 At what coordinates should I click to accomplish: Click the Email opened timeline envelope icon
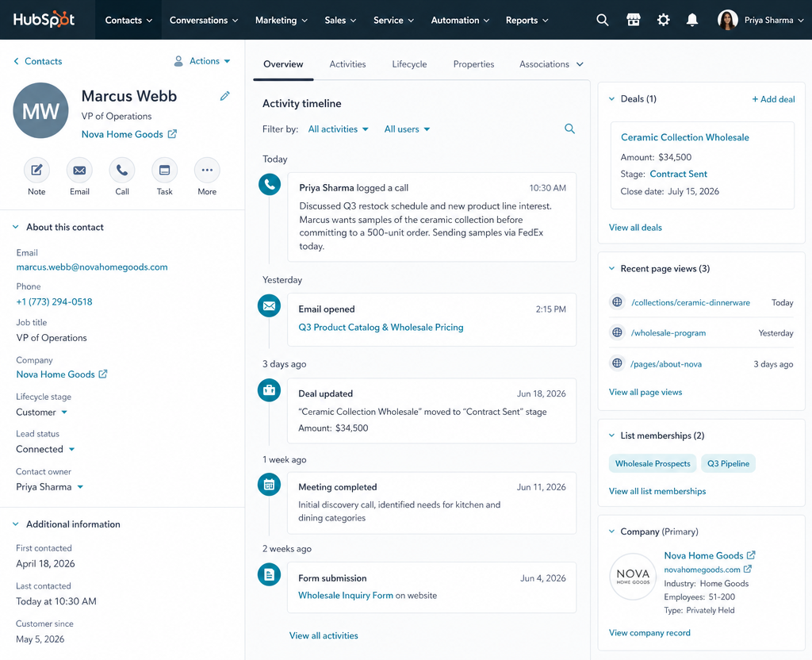click(x=270, y=306)
